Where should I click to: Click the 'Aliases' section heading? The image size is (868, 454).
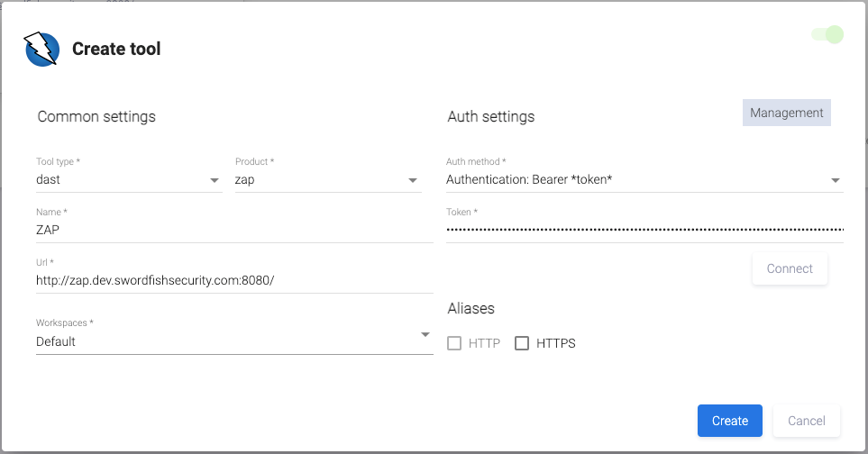(x=471, y=308)
